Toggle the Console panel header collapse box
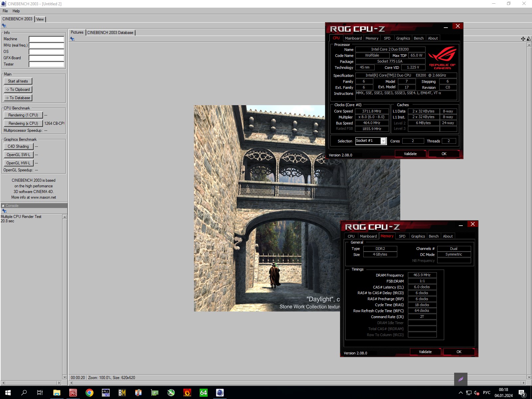This screenshot has height=399, width=532. click(x=3, y=206)
